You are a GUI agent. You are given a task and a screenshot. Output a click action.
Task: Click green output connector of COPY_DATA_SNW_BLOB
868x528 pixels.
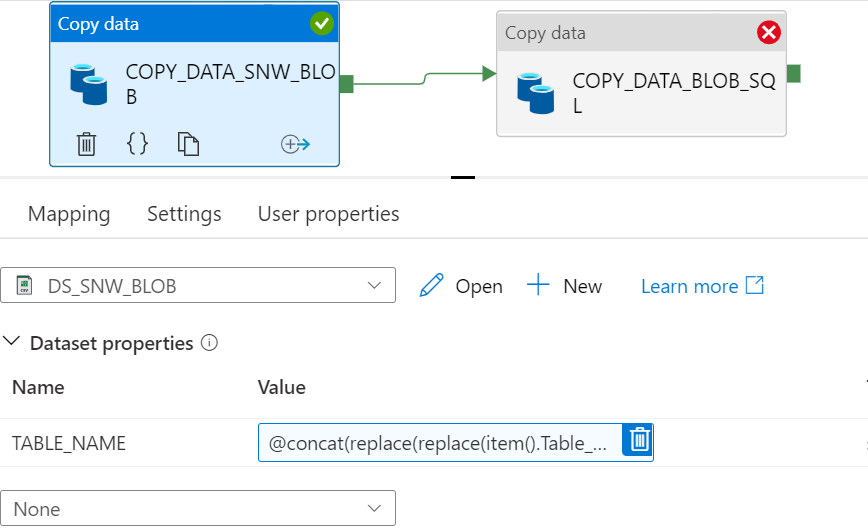coord(347,84)
